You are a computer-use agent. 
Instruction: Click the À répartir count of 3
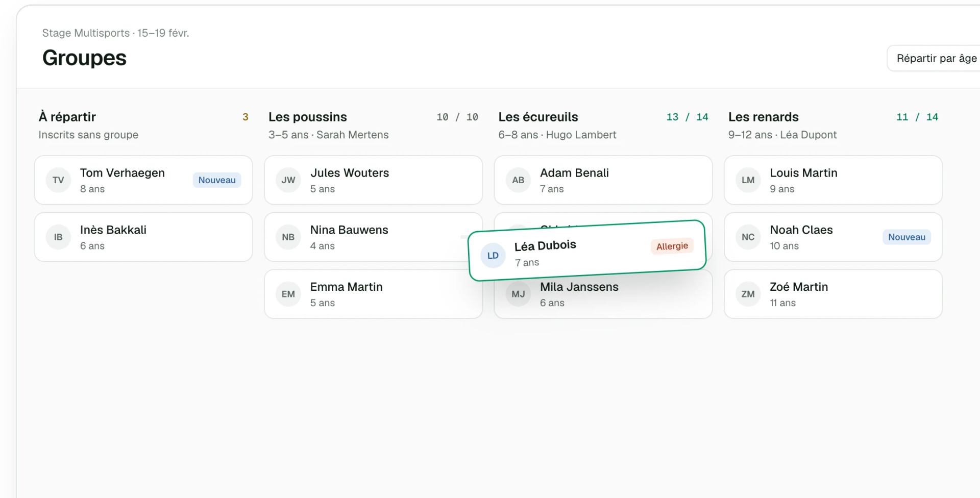[x=246, y=117]
